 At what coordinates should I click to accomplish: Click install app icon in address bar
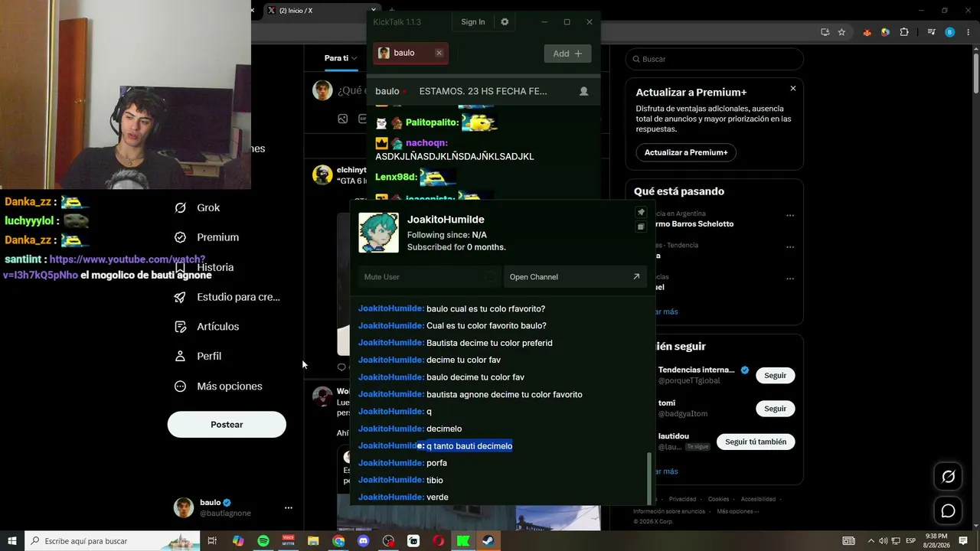click(x=825, y=32)
